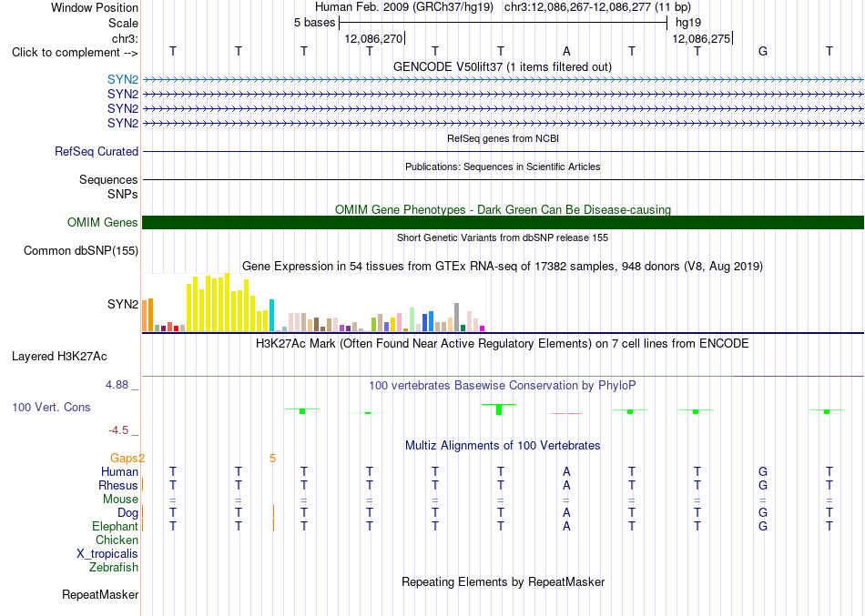Select the A base in the sequence row

tap(566, 51)
